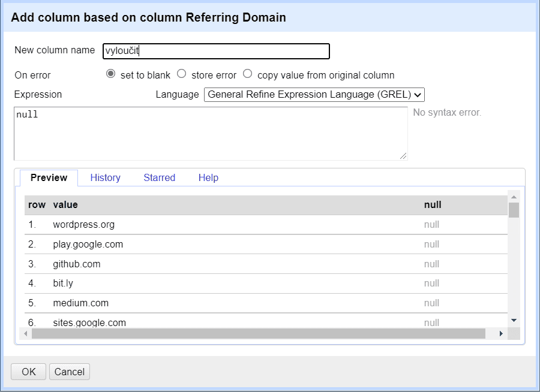Click inside the Expression text area
540x392 pixels.
(210, 133)
